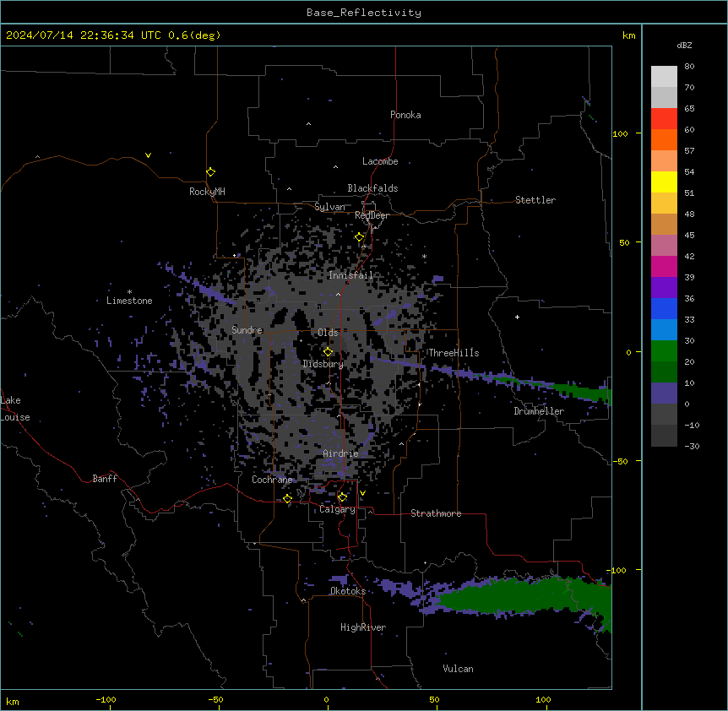This screenshot has height=711, width=728.
Task: Click the -30 value on dBZ scale
Action: [x=692, y=446]
